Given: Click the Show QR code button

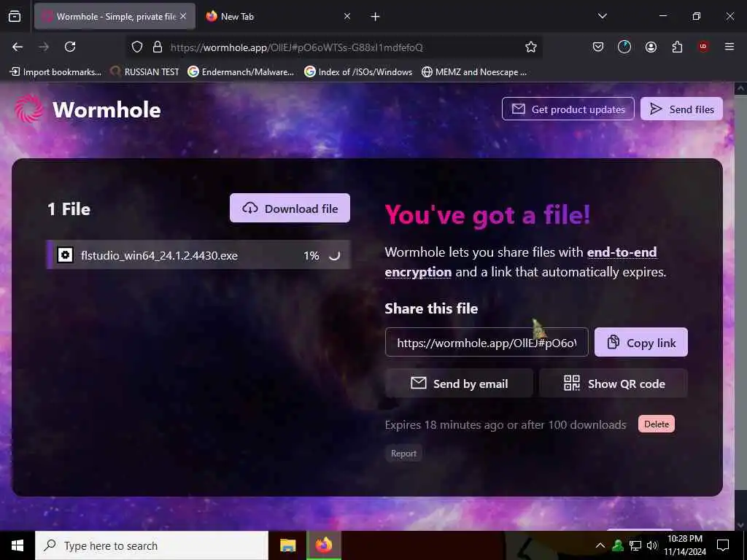Looking at the screenshot, I should tap(614, 384).
